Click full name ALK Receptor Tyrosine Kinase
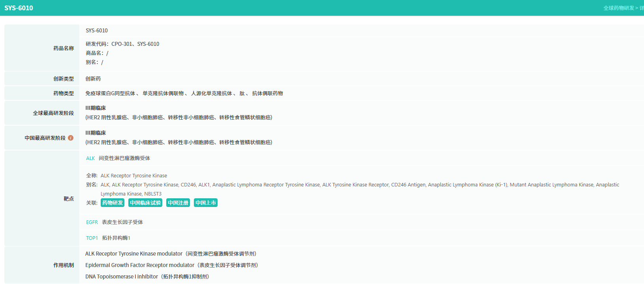644x284 pixels. [134, 175]
